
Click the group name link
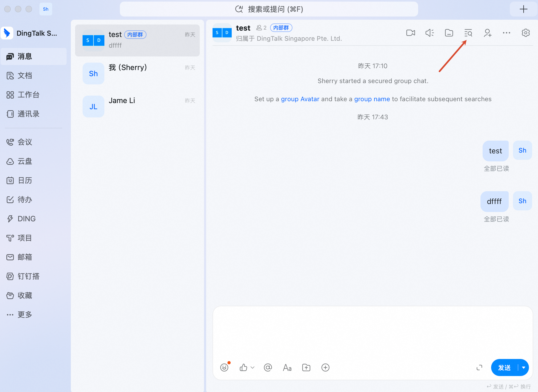372,99
